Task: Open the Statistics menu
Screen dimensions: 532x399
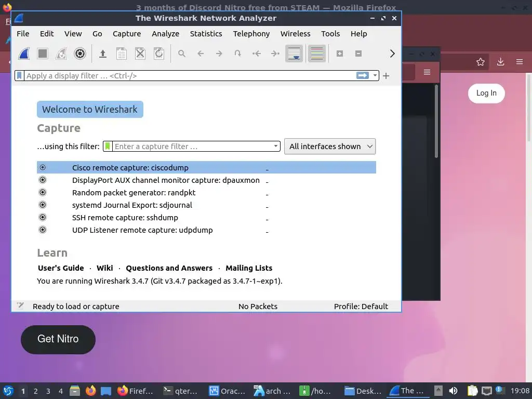Action: pos(206,34)
